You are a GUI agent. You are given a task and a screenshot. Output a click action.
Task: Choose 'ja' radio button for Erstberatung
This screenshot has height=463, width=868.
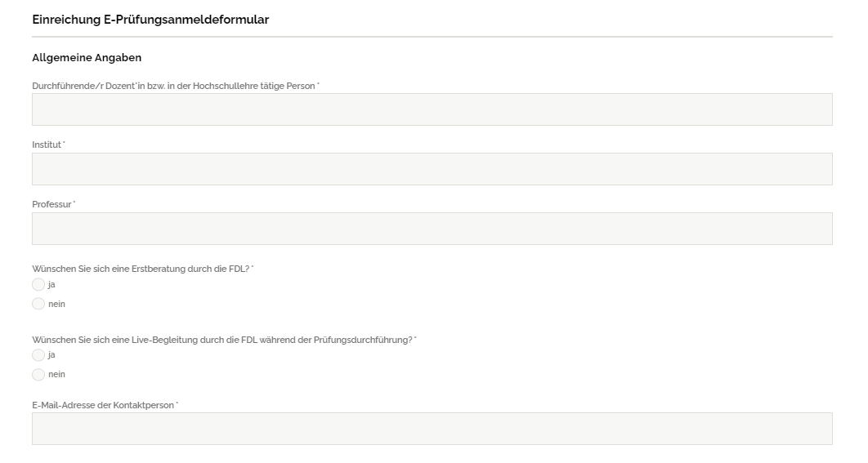pyautogui.click(x=38, y=285)
